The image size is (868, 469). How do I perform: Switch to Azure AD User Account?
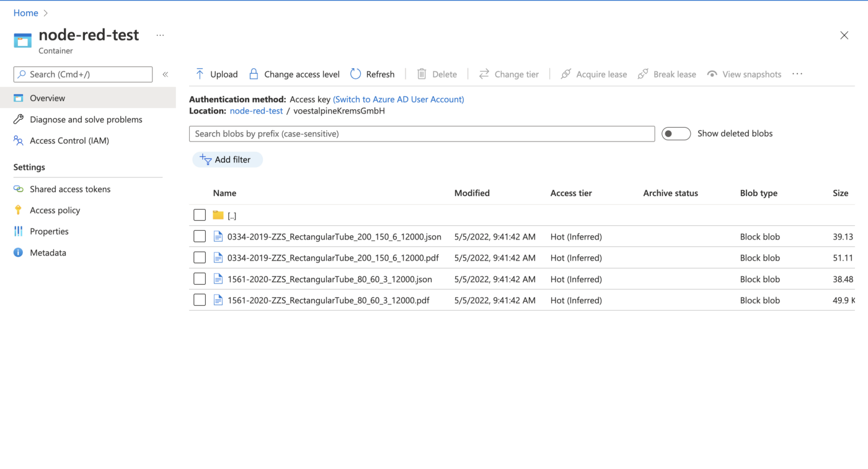pos(398,99)
